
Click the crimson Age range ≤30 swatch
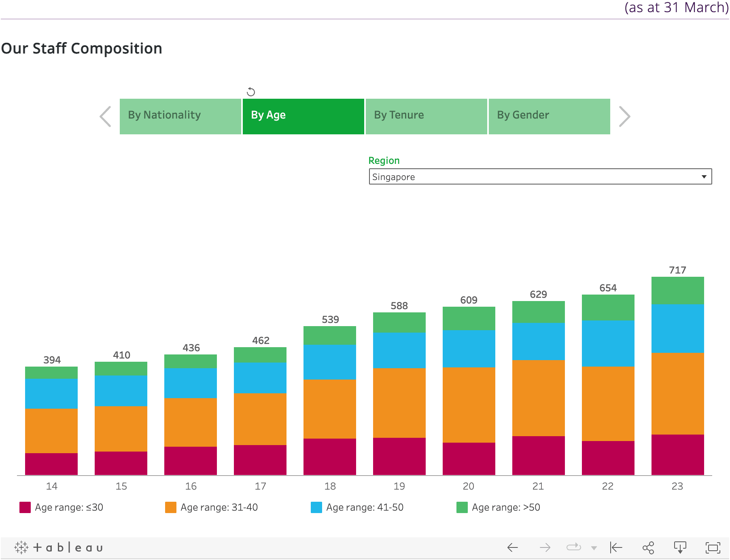(x=25, y=507)
